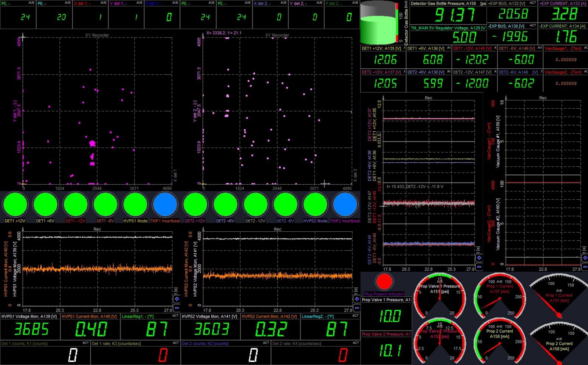Image resolution: width=588 pixels, height=365 pixels.
Task: Click the DET1 -12V green indicator lamp
Action: click(75, 204)
